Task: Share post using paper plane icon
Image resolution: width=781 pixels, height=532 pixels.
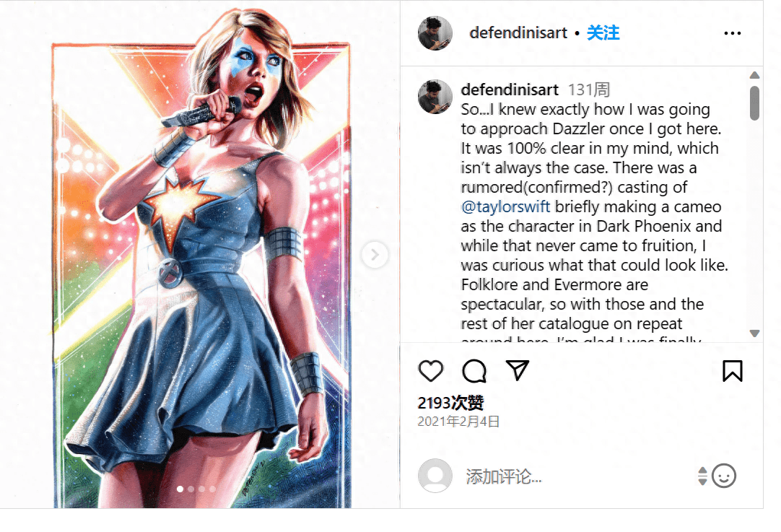Action: (518, 370)
